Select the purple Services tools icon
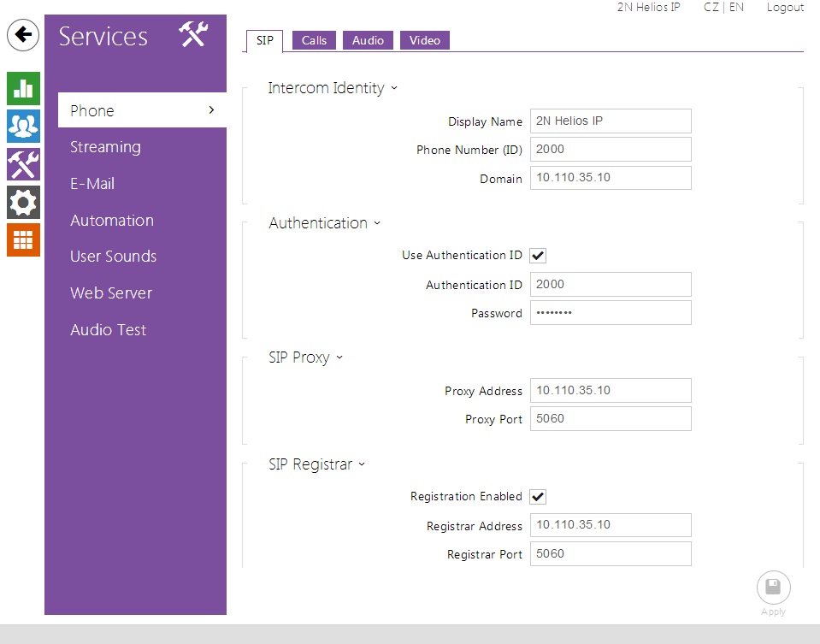This screenshot has height=644, width=820. (x=23, y=163)
